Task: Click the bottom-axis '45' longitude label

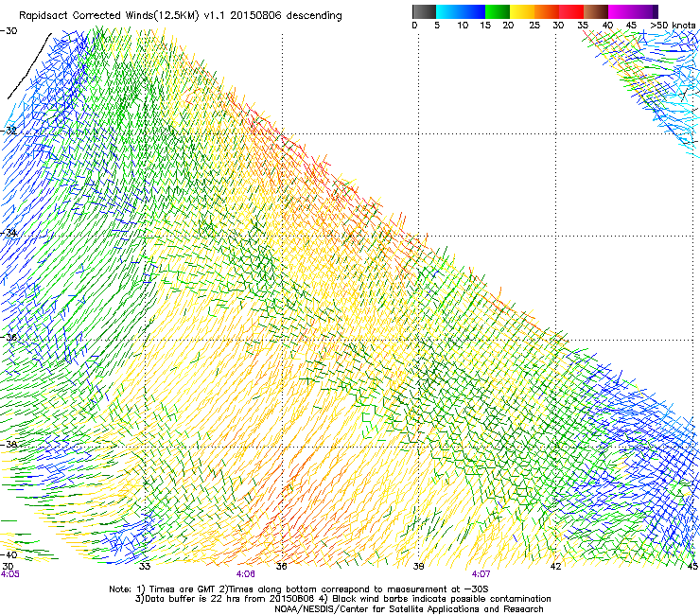Action: [692, 567]
